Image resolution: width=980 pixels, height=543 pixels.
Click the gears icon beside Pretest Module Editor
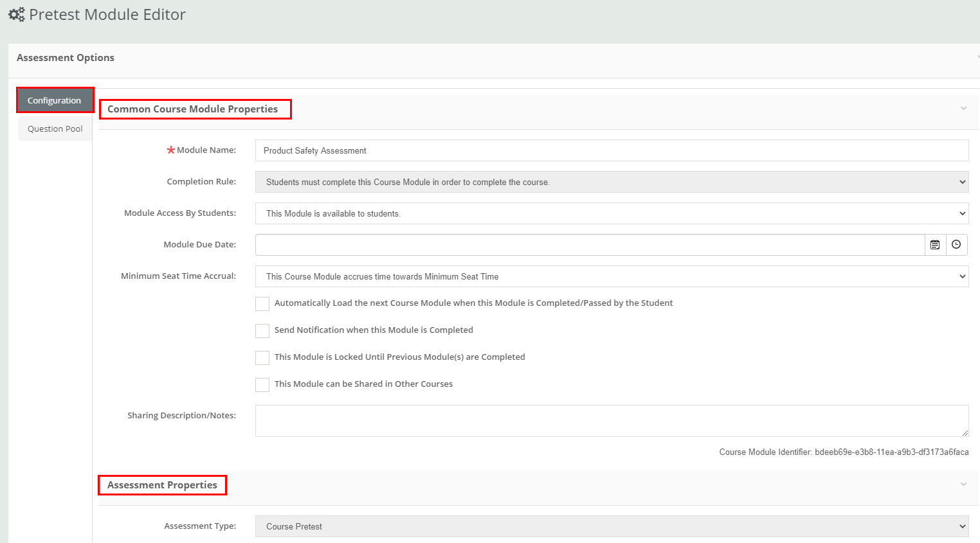point(16,14)
